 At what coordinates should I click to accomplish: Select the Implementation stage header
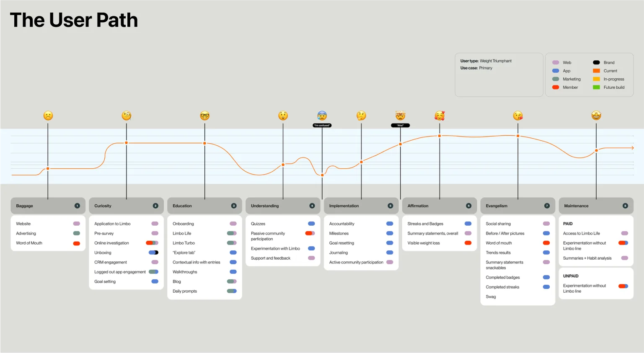coord(361,206)
